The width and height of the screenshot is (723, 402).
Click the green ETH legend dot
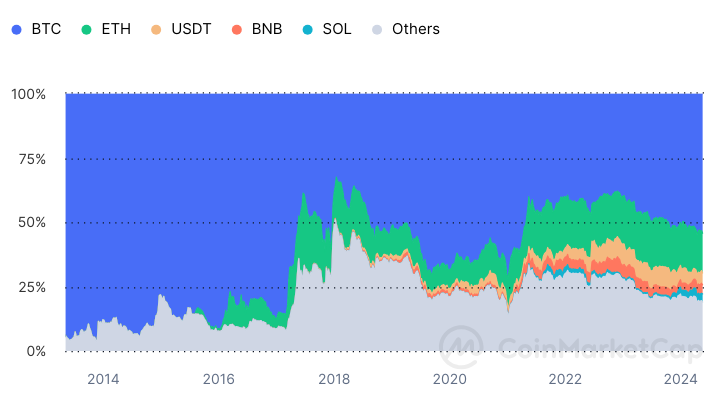[x=86, y=30]
